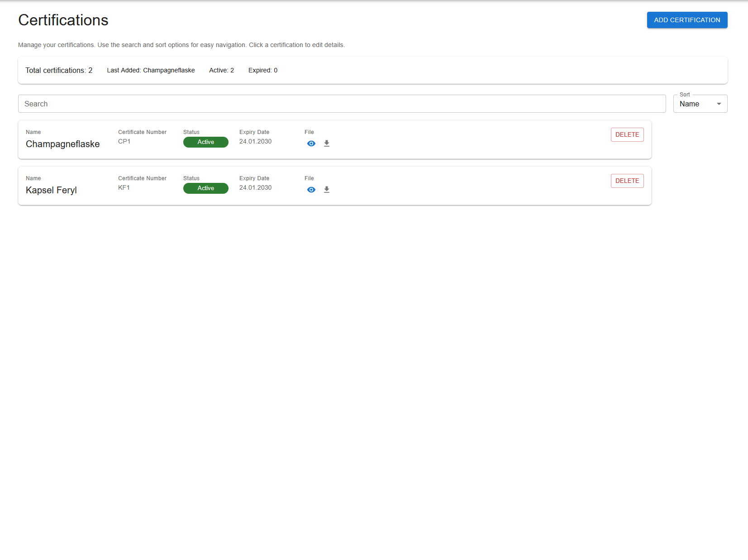Focus the Search input field

[342, 104]
